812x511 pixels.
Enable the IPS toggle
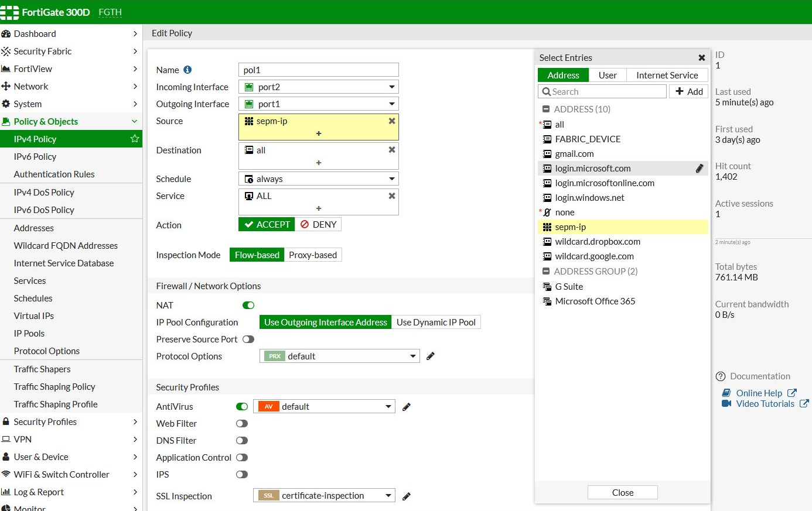pyautogui.click(x=242, y=474)
